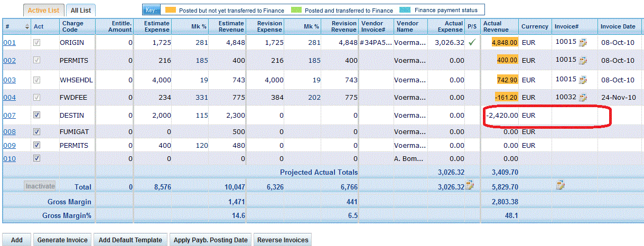Switch to the Active List tab
644x246 pixels.
click(x=44, y=10)
